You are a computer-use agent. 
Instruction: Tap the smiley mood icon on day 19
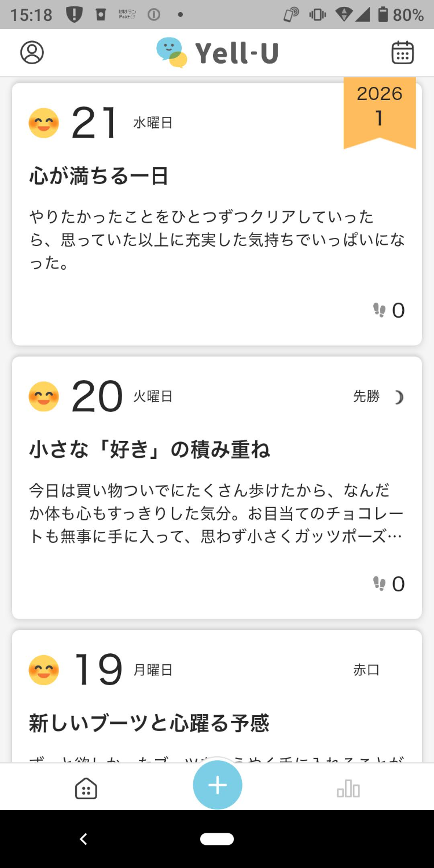[44, 670]
